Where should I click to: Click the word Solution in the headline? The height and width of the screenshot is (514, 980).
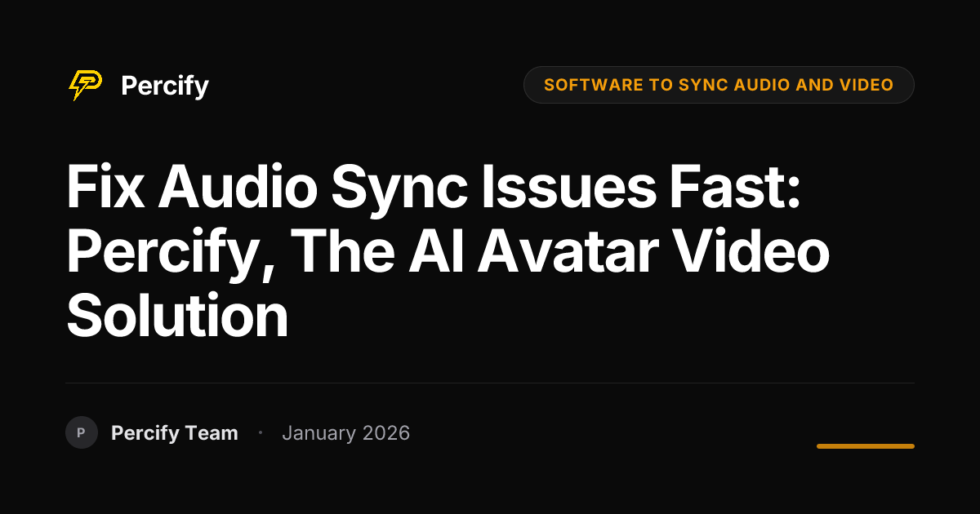pos(177,317)
